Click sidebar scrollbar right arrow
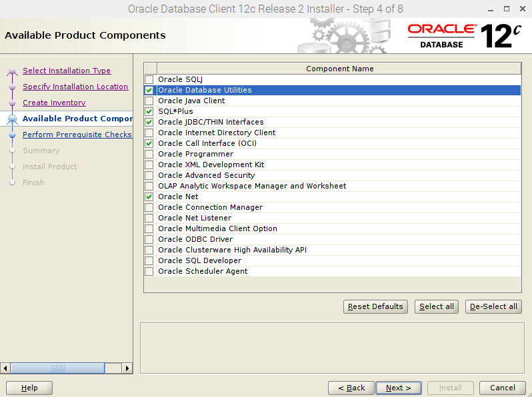Screen dimensions: 532x397 pyautogui.click(x=127, y=368)
